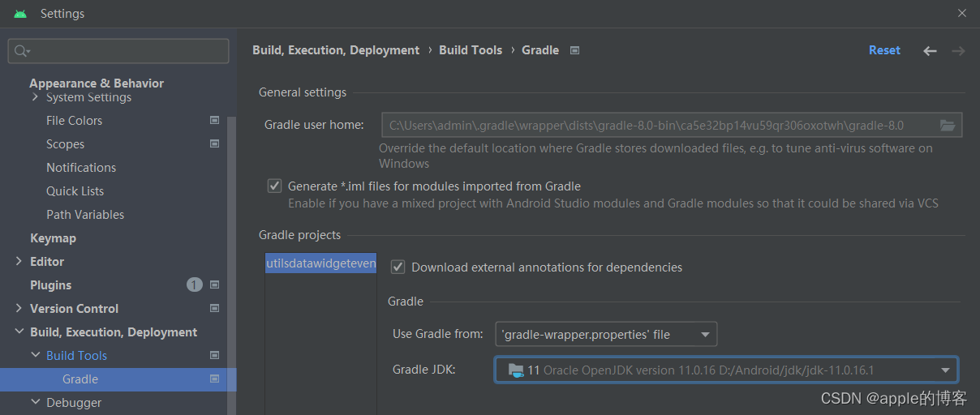
Task: Select Appearance & Behavior category
Action: [x=97, y=83]
